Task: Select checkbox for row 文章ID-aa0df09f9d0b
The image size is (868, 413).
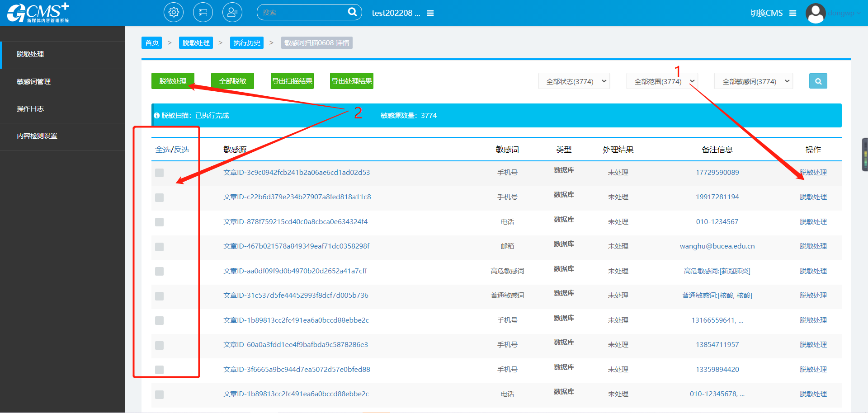Action: tap(159, 271)
